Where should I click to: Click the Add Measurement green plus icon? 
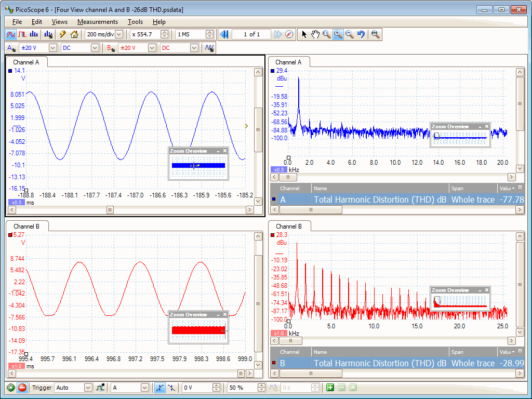(x=330, y=388)
